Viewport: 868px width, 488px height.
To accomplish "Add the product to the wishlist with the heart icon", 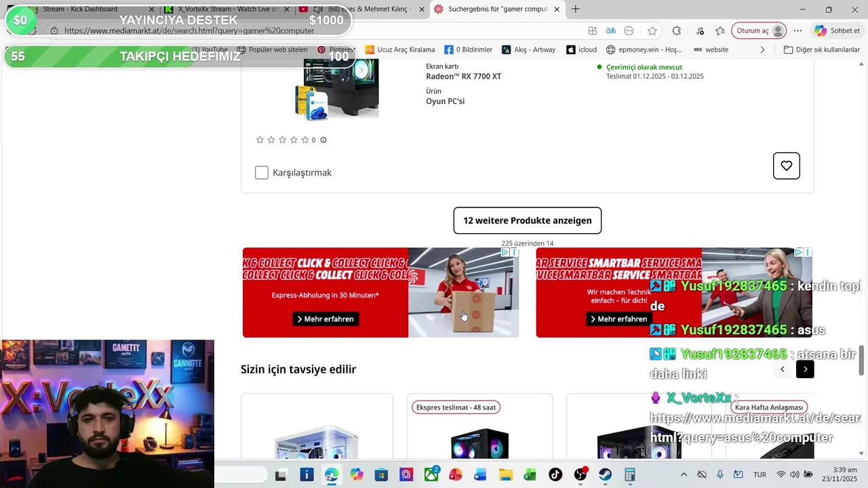I will tap(787, 166).
